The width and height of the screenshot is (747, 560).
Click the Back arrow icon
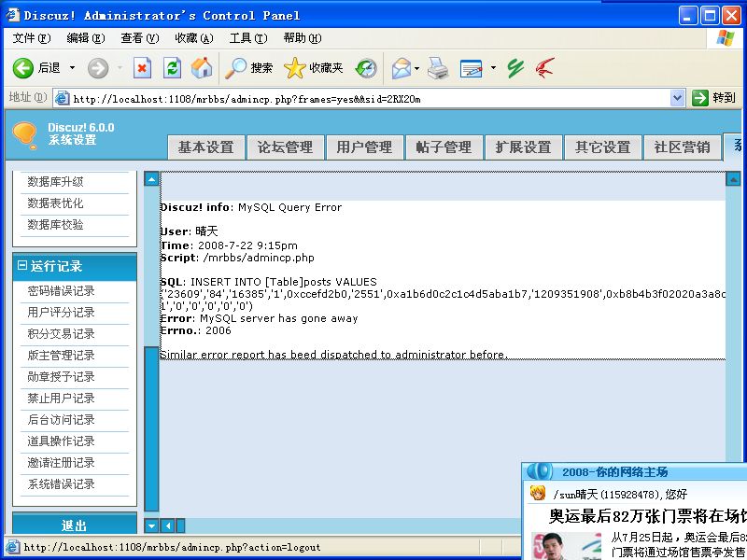coord(22,68)
